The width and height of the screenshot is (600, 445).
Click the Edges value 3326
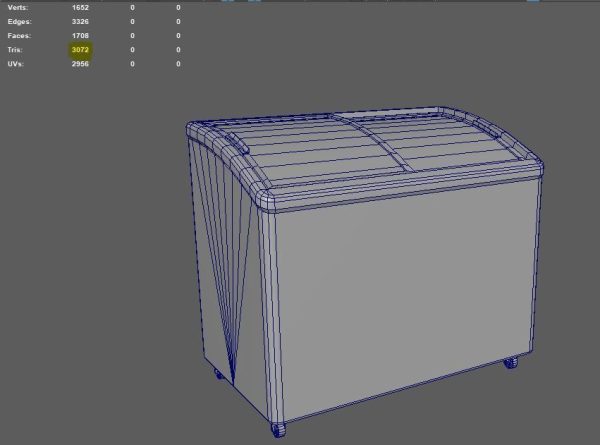[80, 22]
